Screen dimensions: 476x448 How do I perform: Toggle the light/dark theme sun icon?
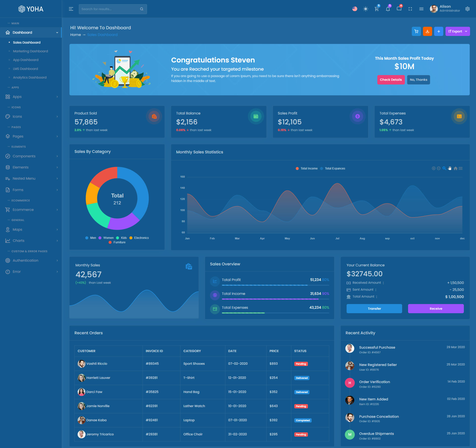point(365,9)
